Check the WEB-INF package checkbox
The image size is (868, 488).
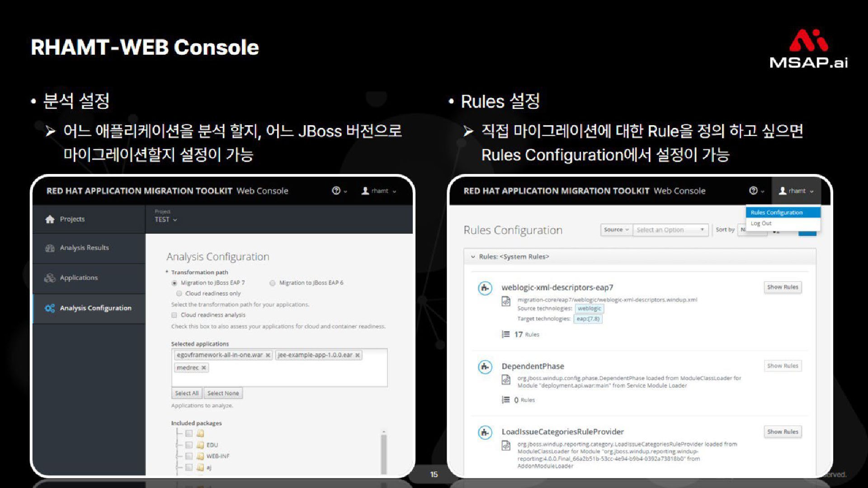tap(189, 456)
